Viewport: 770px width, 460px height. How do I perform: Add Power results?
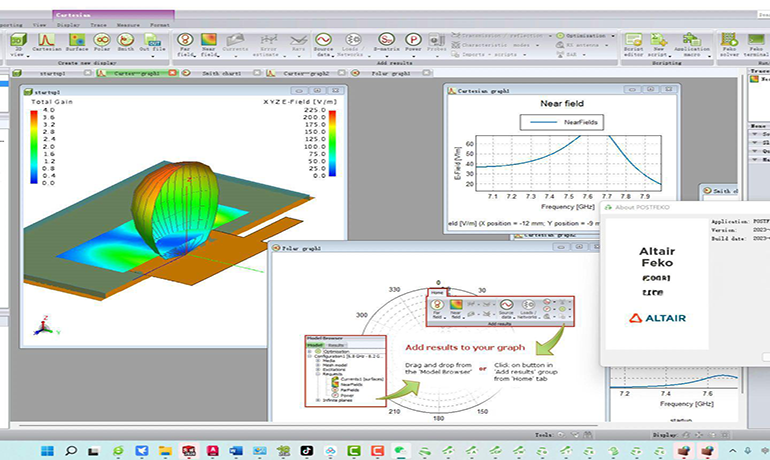(413, 42)
